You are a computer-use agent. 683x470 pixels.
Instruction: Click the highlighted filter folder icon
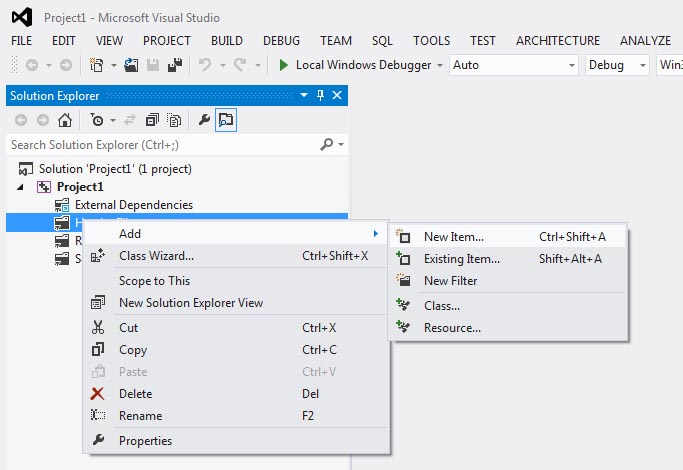pos(61,223)
